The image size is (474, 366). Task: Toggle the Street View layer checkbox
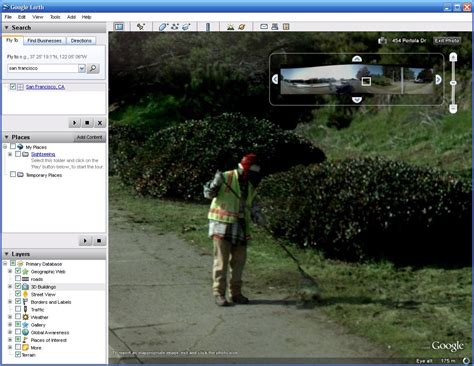click(18, 294)
